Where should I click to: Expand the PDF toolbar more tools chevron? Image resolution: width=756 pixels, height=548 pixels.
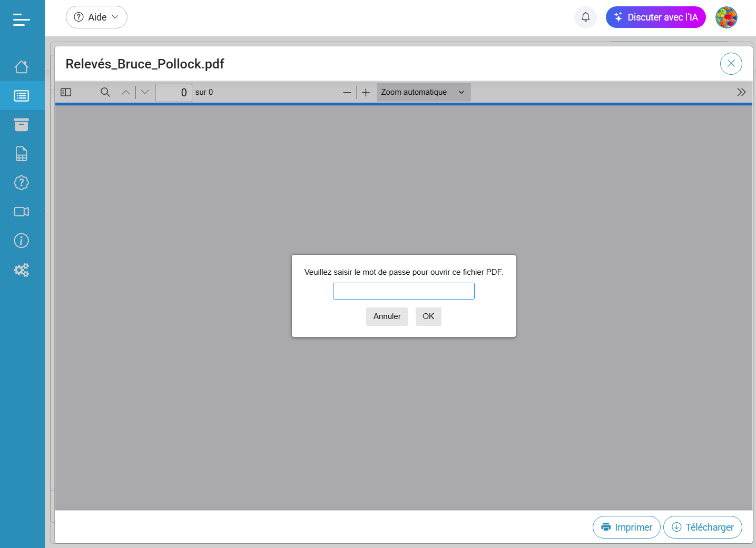point(741,92)
